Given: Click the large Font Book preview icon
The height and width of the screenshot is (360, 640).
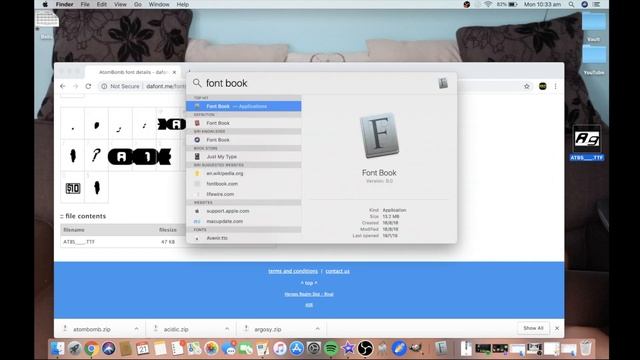Looking at the screenshot, I should pyautogui.click(x=379, y=136).
